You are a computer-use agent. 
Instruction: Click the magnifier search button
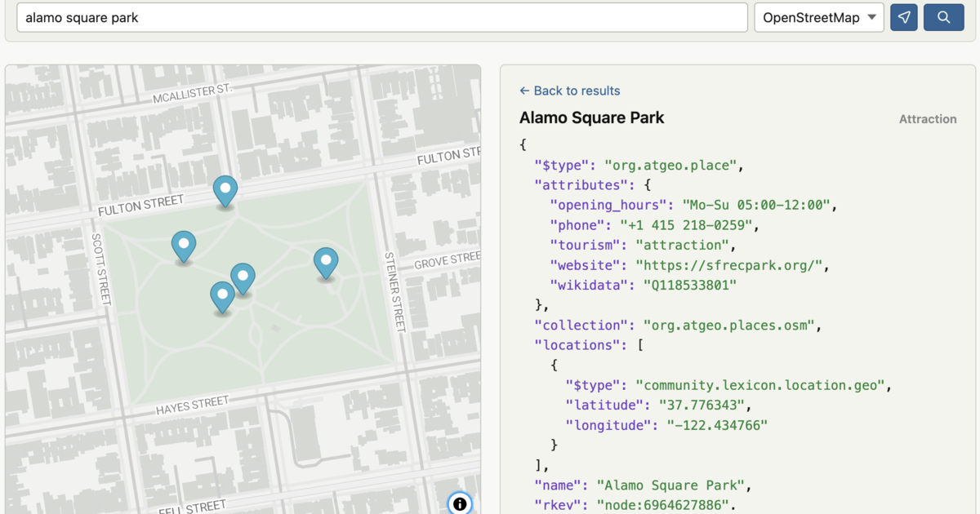(x=943, y=17)
